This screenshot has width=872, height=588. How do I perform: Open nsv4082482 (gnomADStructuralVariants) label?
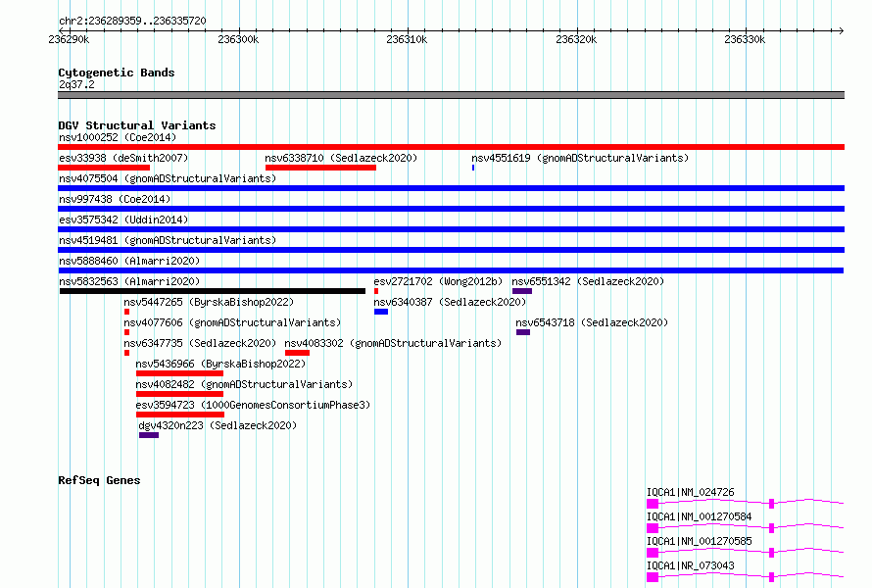(244, 384)
